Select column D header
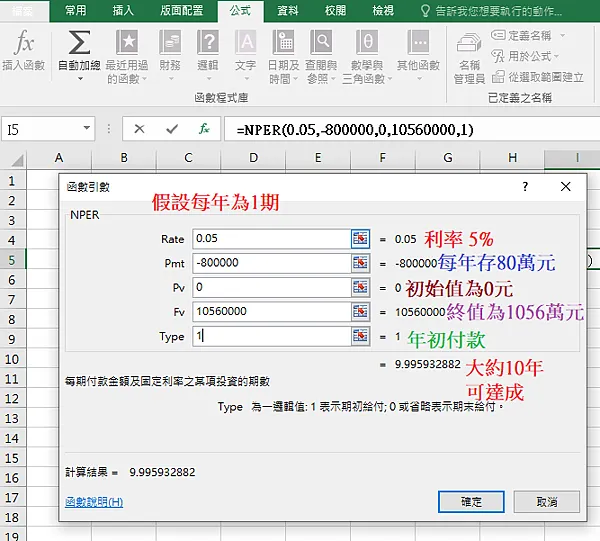600x541 pixels. (x=253, y=158)
